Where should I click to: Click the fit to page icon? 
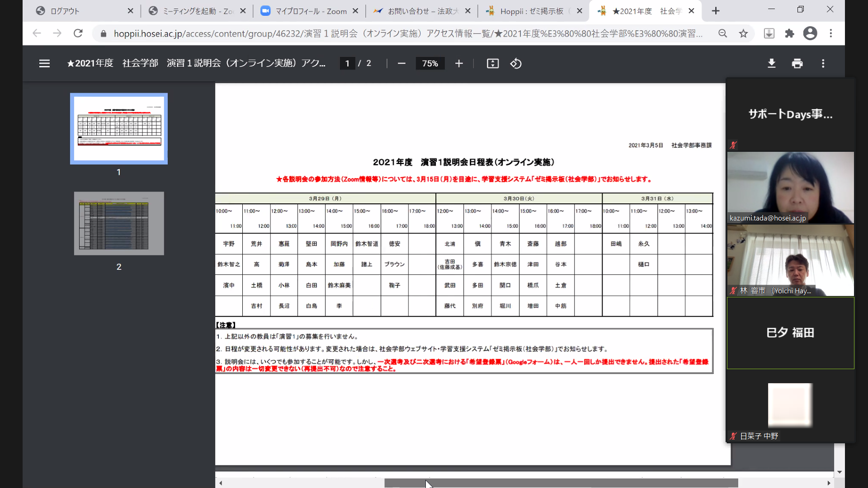tap(493, 64)
